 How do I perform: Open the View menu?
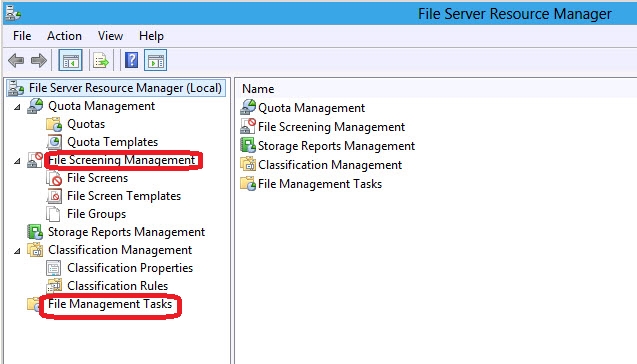(110, 36)
